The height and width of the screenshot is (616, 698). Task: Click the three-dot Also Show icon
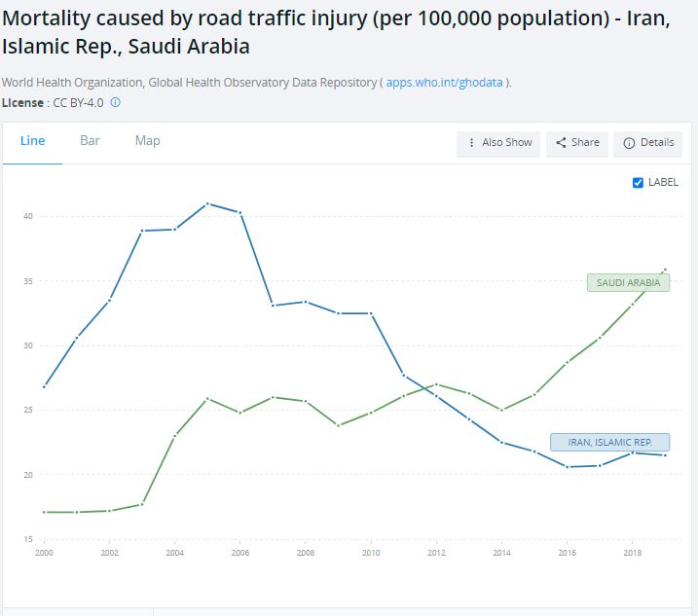(472, 143)
